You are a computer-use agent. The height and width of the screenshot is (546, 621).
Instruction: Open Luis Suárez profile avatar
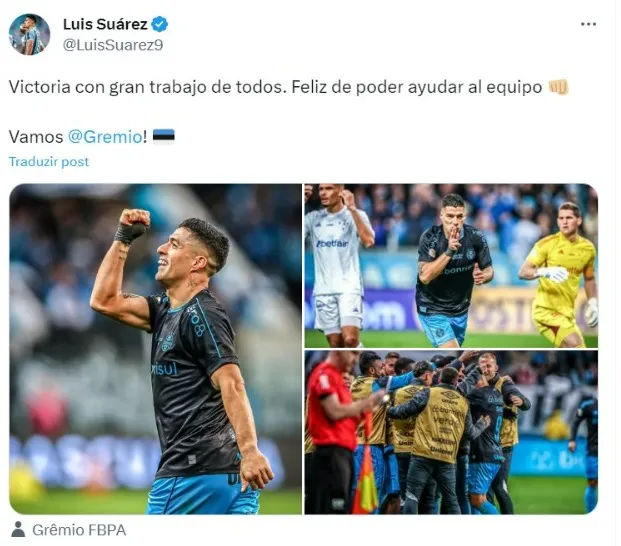[30, 34]
